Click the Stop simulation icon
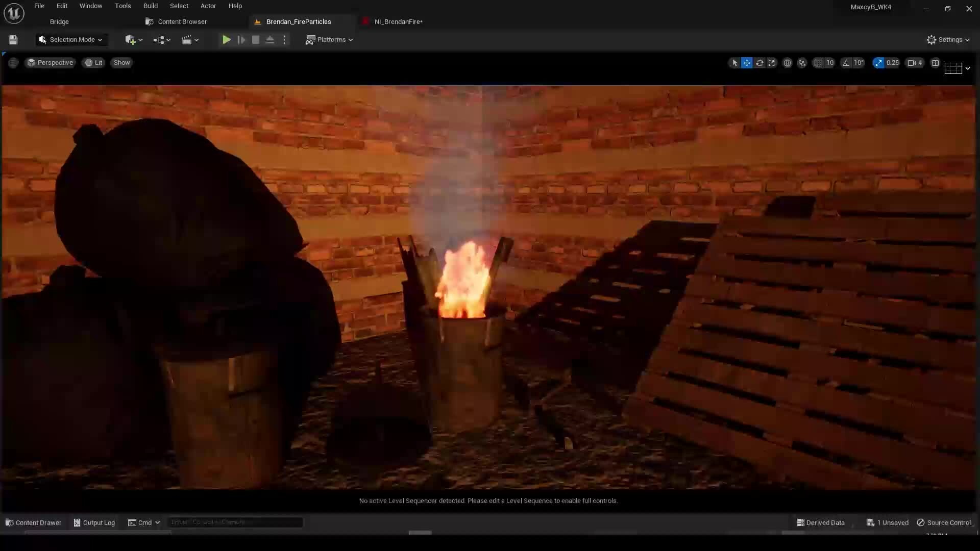The width and height of the screenshot is (980, 551). pos(255,40)
